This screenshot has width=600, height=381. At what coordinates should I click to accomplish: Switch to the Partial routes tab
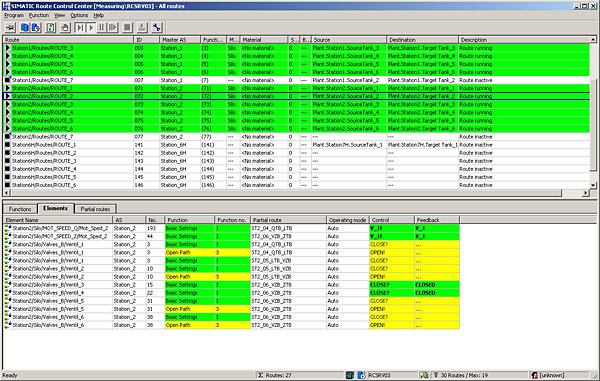95,209
